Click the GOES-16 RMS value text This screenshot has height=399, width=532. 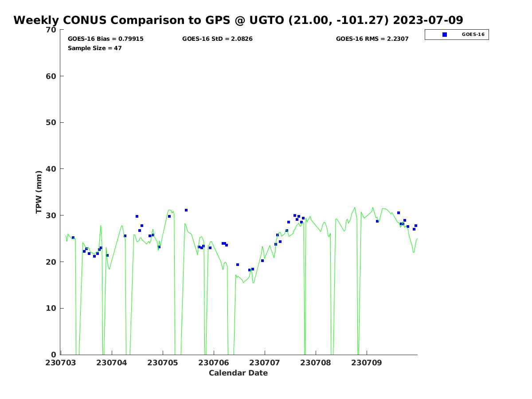tap(372, 39)
